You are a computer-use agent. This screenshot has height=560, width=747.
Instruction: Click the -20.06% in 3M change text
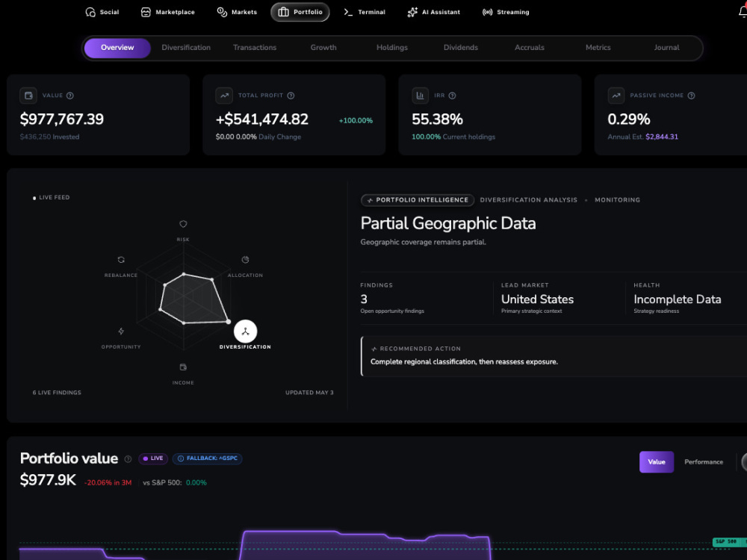pos(108,483)
